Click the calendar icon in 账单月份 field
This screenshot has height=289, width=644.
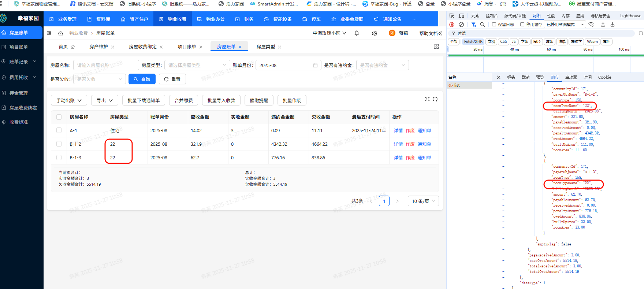pos(315,65)
